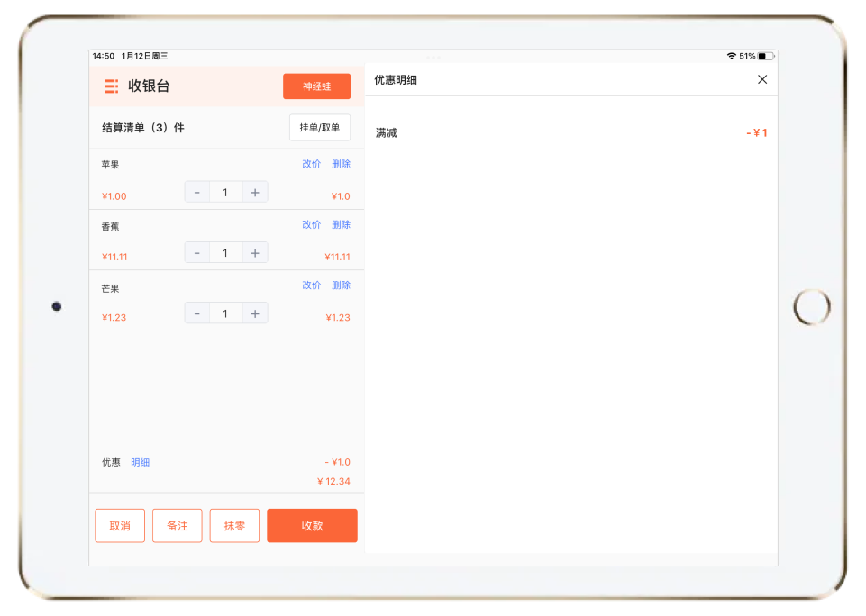Image resolution: width=866 pixels, height=616 pixels.
Task: Select the 芒果 quantity input field
Action: point(225,313)
